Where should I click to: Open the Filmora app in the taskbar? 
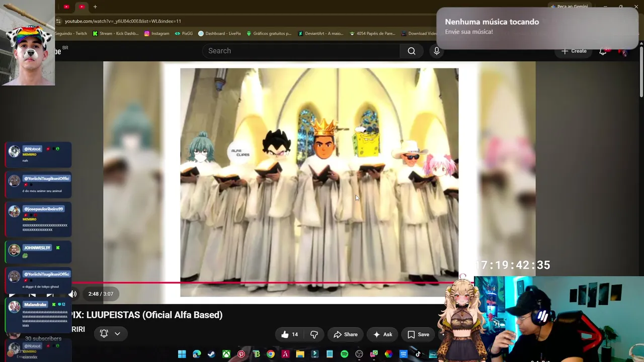[x=315, y=354]
